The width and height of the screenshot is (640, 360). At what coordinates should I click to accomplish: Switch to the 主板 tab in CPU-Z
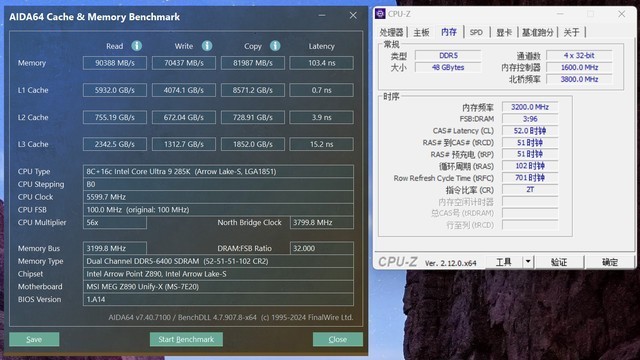[x=421, y=32]
